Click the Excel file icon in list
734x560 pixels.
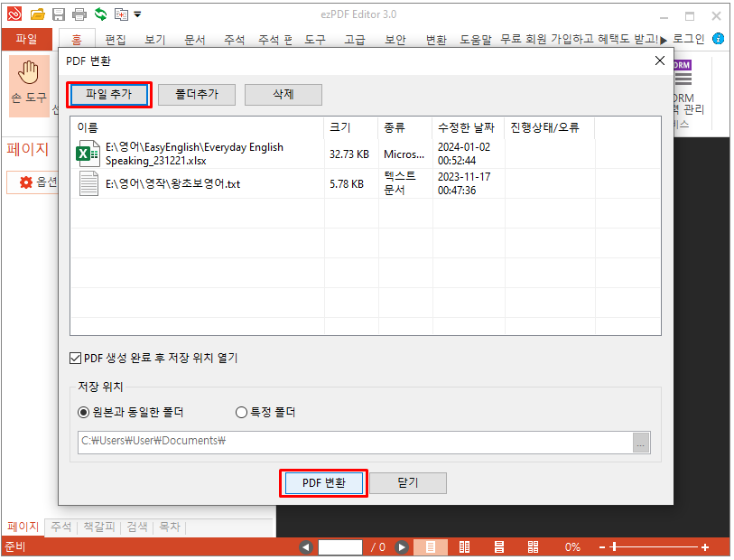[88, 154]
